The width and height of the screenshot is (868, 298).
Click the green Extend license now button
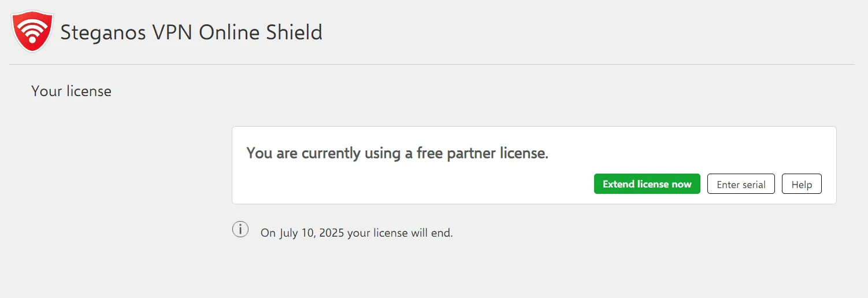[x=647, y=184]
